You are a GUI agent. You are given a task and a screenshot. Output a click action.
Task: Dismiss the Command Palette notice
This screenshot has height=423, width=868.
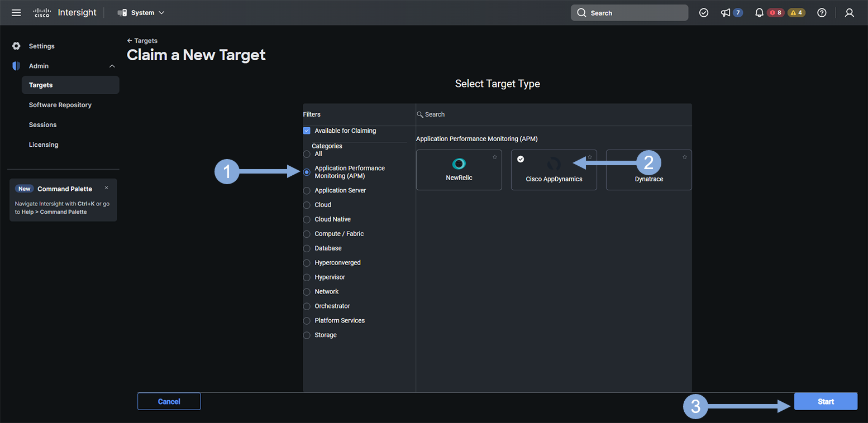coord(106,188)
